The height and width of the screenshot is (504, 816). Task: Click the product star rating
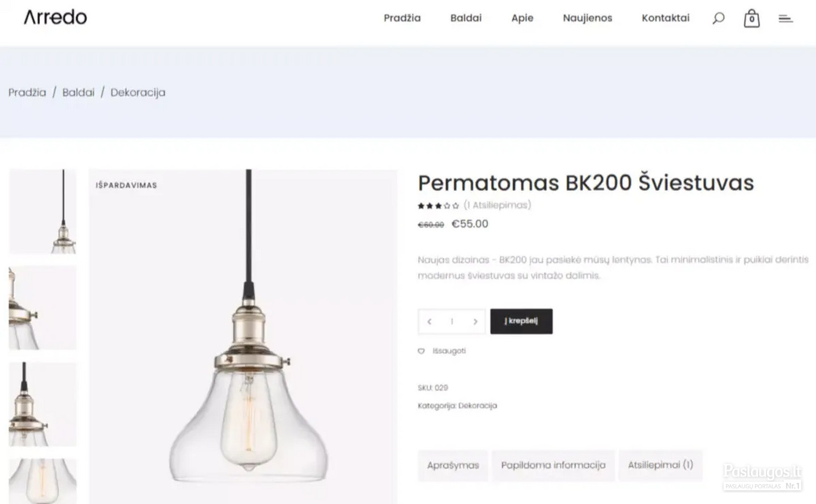point(438,206)
